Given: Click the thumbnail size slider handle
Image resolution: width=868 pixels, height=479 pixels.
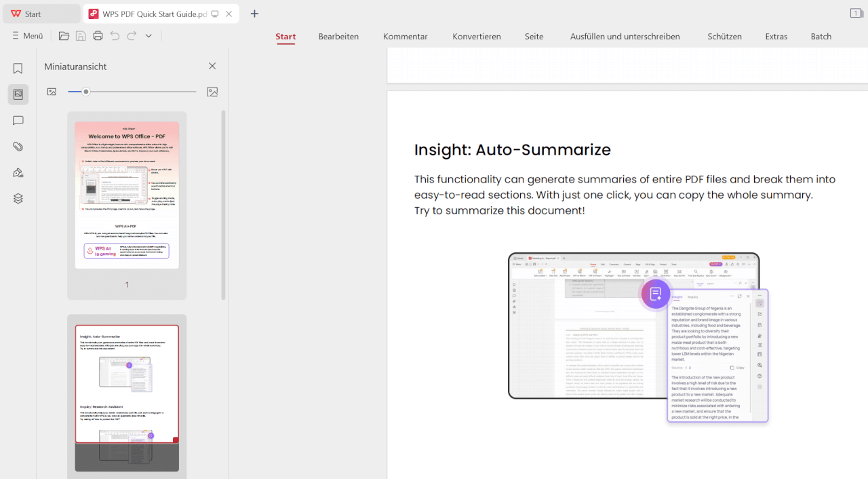Looking at the screenshot, I should point(86,92).
